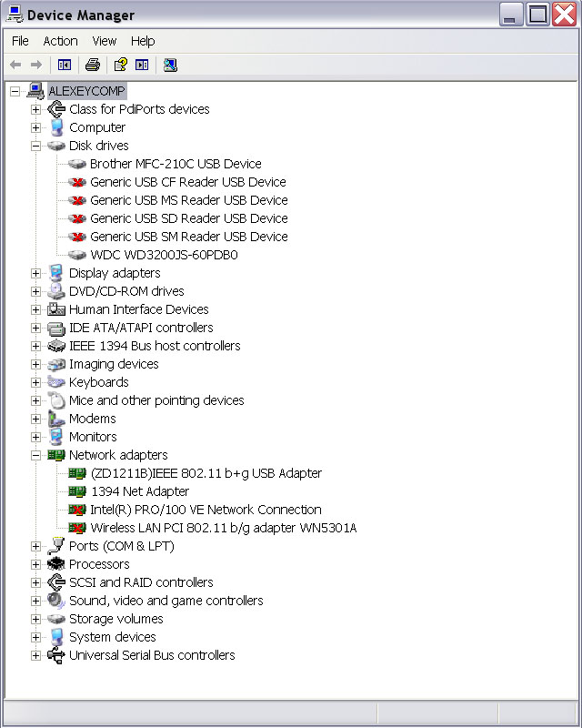
Task: Click the Imaging devices camera icon
Action: click(x=56, y=364)
